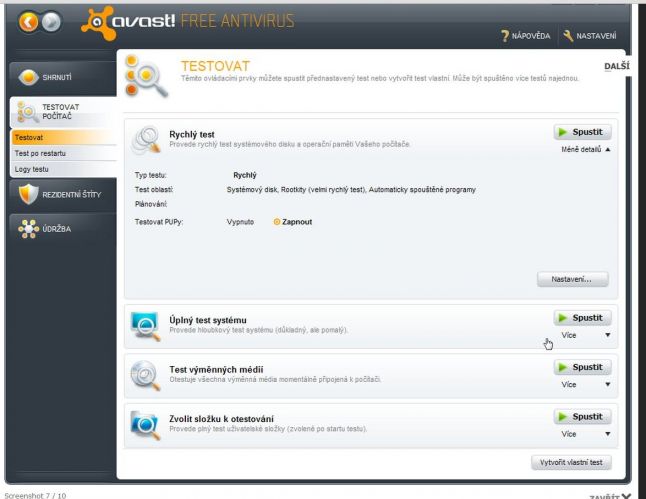Image resolution: width=646 pixels, height=499 pixels.
Task: Open Rychlý test Nastavení... button
Action: [572, 279]
